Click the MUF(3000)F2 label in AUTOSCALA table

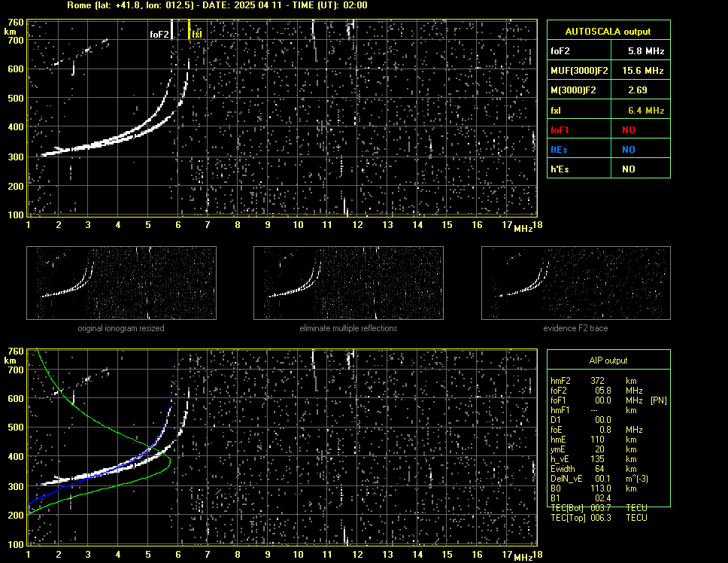579,71
